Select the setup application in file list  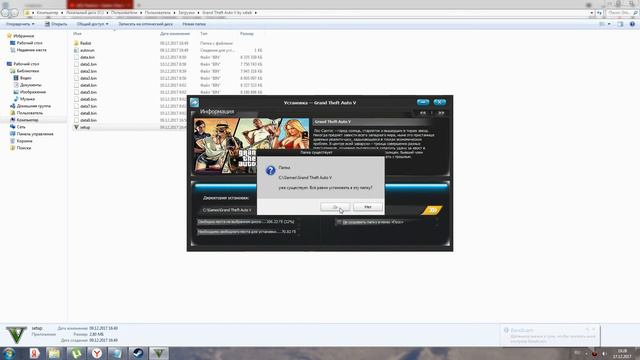[84, 127]
